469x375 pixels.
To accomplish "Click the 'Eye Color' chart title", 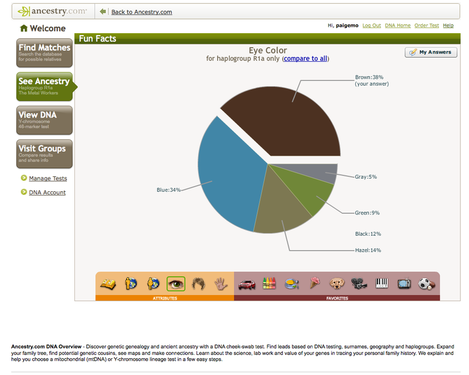I will 268,50.
